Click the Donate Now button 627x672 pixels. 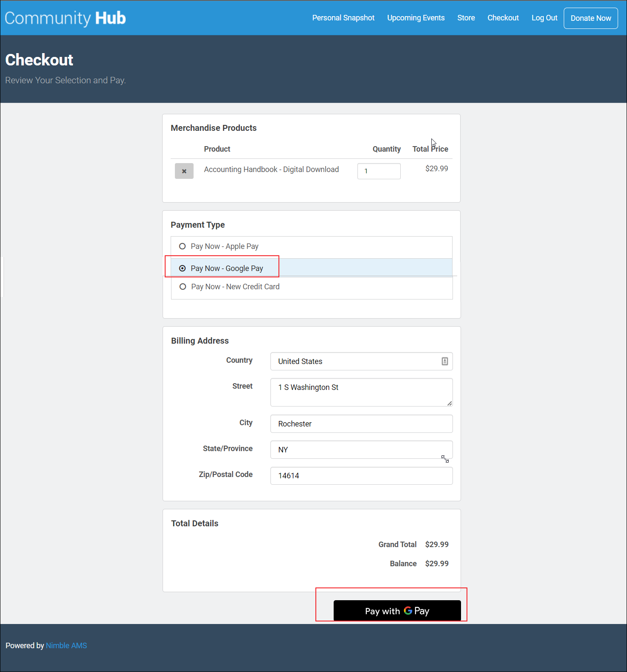pyautogui.click(x=591, y=18)
